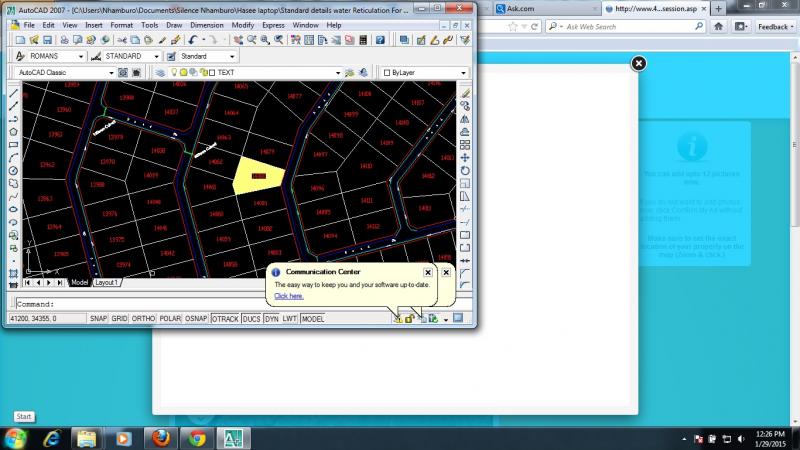Viewport: 800px width, 450px height.
Task: Toggle ORTHO mode in status bar
Action: pyautogui.click(x=143, y=318)
